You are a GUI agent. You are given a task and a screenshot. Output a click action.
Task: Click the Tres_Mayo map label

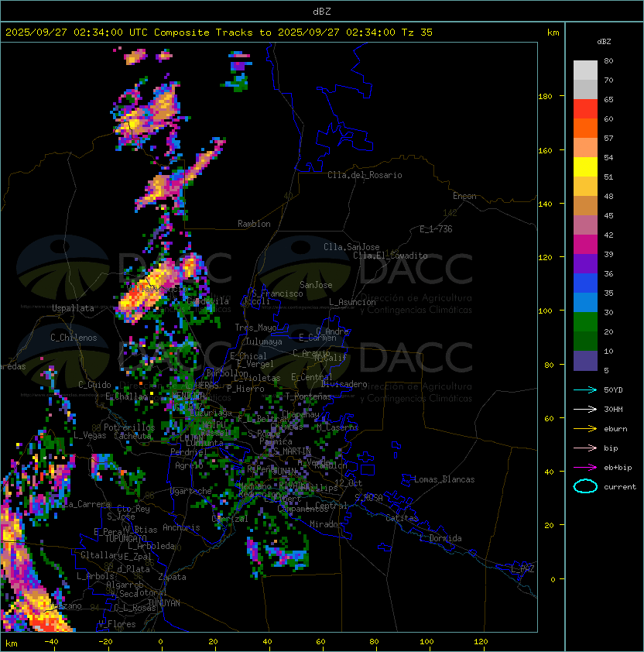coord(255,328)
